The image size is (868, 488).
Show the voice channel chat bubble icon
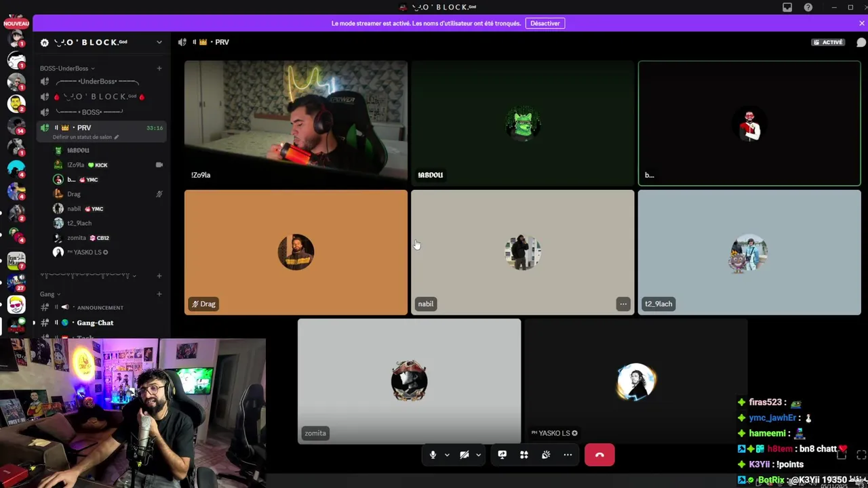click(x=861, y=42)
